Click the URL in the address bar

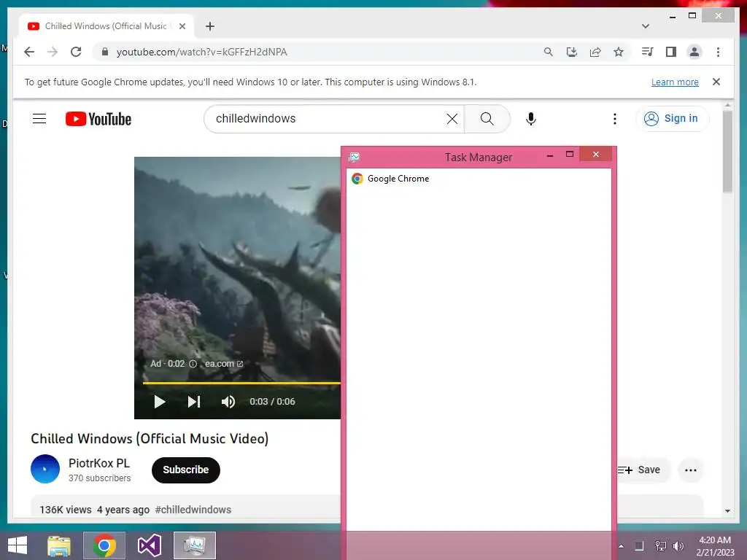(201, 52)
